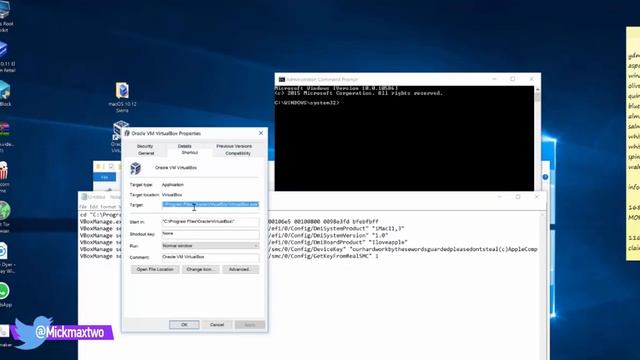The width and height of the screenshot is (640, 360).
Task: Click the help icon in Explorer window
Action: (x=545, y=177)
